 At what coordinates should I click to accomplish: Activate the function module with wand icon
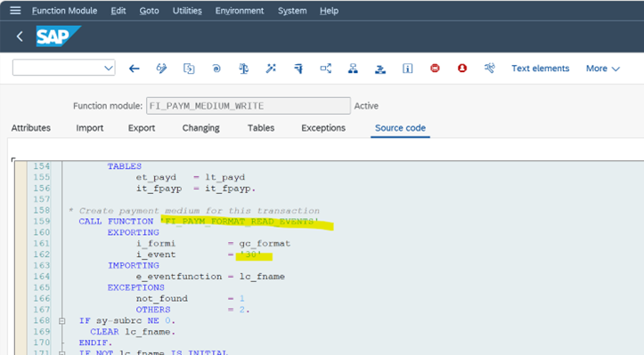click(271, 69)
